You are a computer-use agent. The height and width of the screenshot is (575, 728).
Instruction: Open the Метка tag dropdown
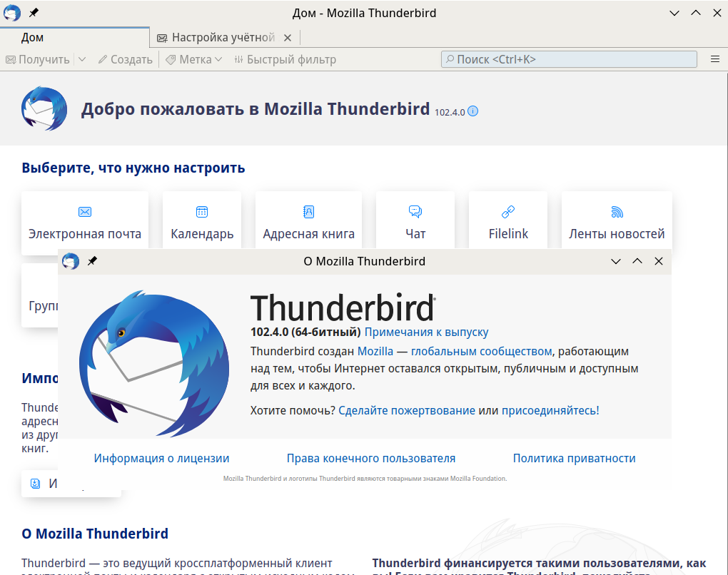pos(195,59)
